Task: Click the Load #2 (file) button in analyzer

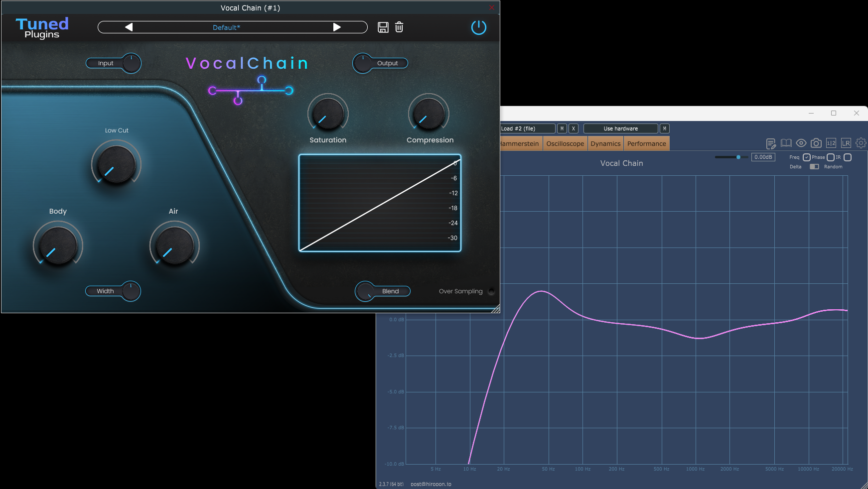Action: click(527, 128)
